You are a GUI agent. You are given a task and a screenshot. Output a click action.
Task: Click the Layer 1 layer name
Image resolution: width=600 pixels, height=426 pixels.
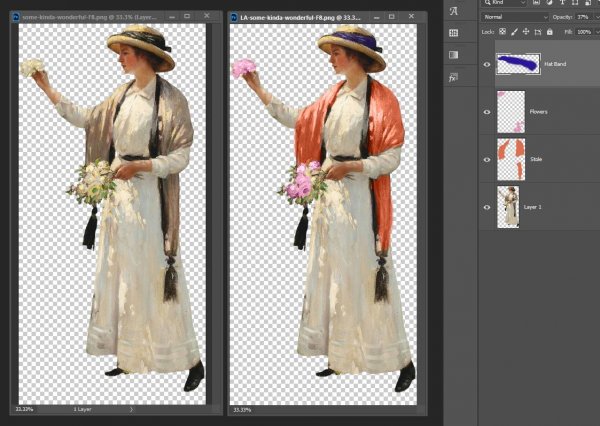[x=532, y=207]
